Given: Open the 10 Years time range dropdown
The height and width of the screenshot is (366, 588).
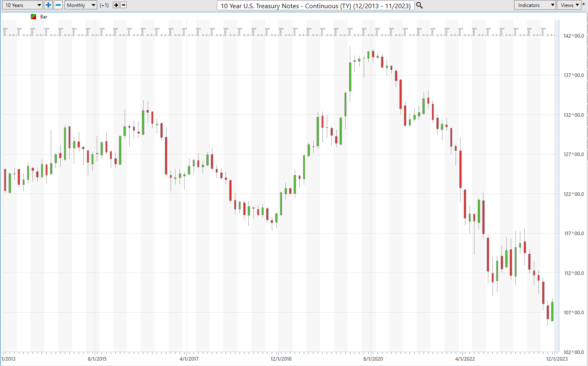Looking at the screenshot, I should tap(22, 5).
